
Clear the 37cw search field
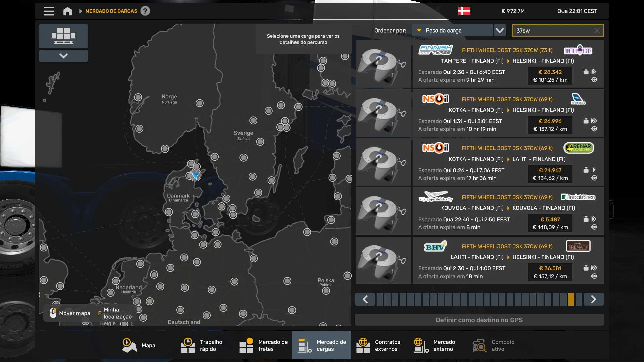(x=597, y=31)
